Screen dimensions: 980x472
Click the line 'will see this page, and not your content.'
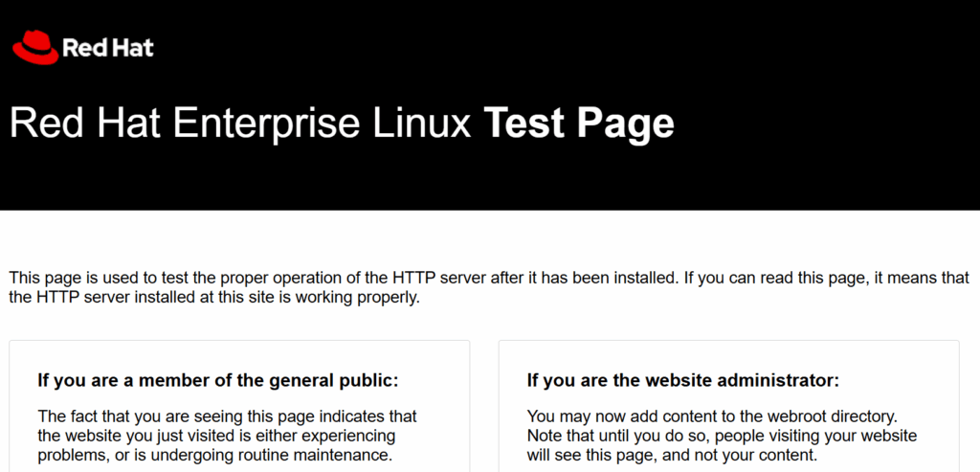click(x=672, y=455)
